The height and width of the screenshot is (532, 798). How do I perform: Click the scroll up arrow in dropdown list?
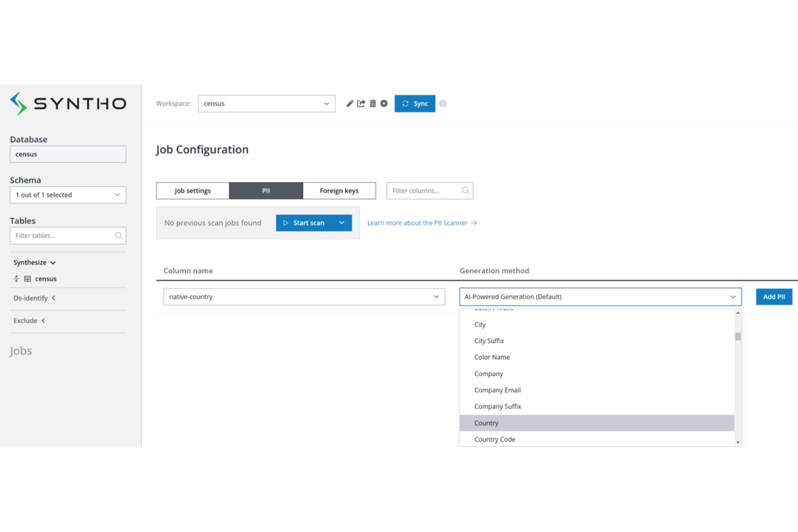(738, 313)
